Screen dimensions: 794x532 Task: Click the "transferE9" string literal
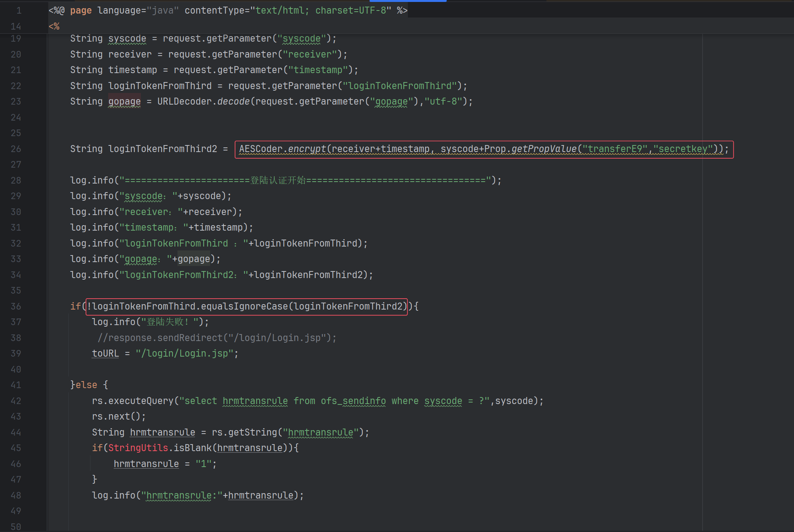pos(615,149)
